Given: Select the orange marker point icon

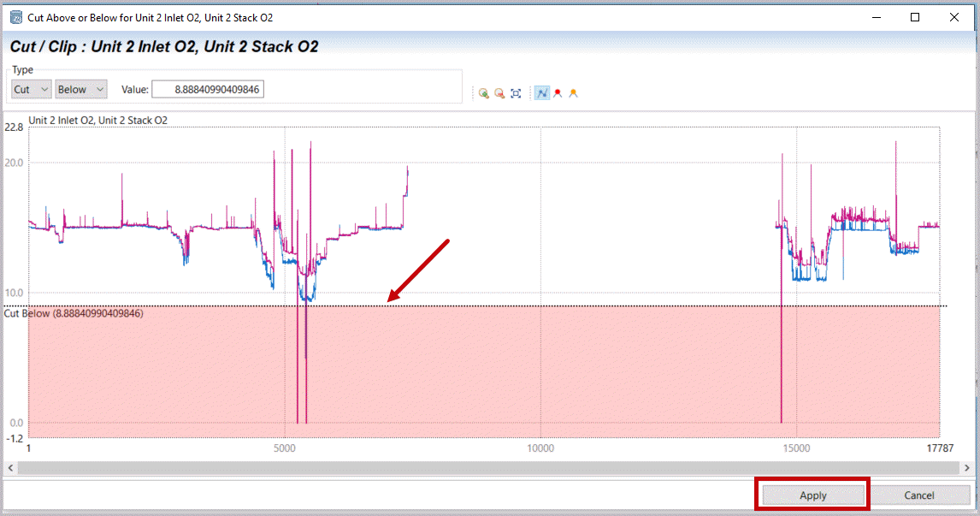Looking at the screenshot, I should coord(573,93).
